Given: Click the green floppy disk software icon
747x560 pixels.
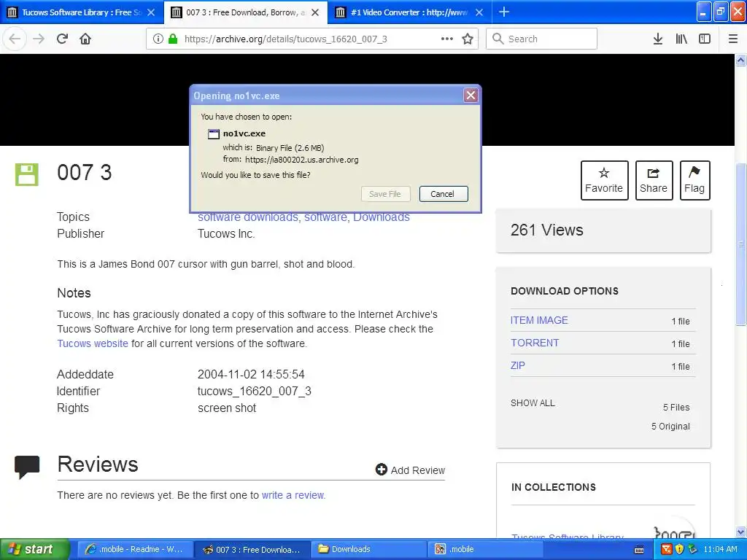Looking at the screenshot, I should coord(27,174).
